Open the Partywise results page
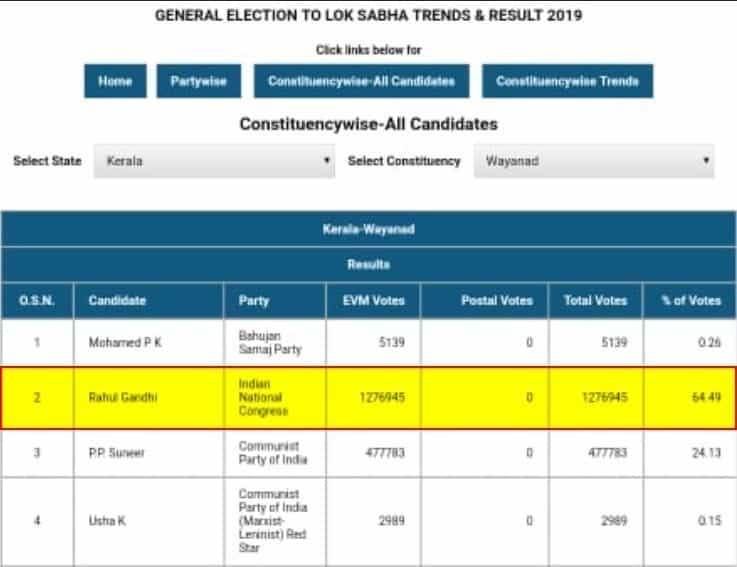737x567 pixels. [198, 81]
